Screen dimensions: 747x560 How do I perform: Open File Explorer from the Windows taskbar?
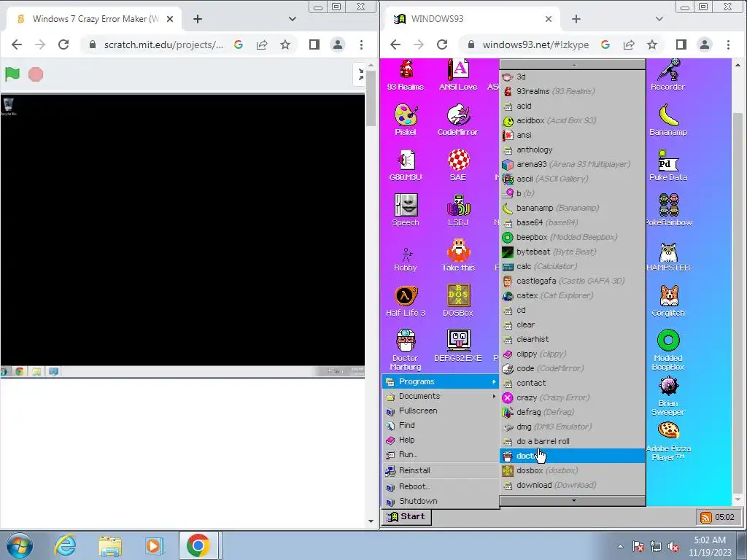pos(110,545)
